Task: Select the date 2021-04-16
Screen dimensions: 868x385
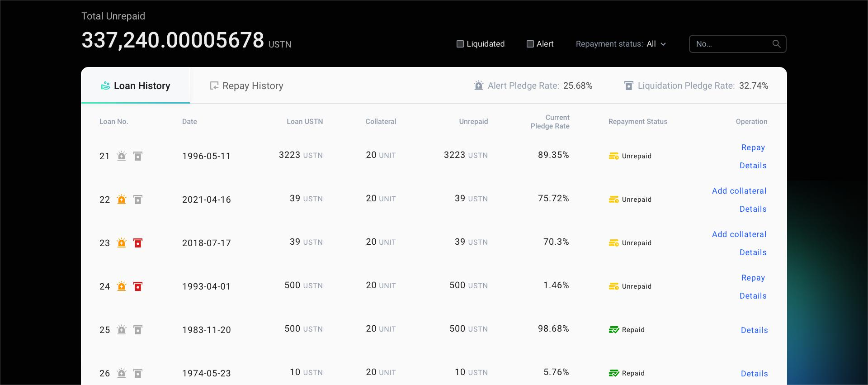Action: pos(207,200)
